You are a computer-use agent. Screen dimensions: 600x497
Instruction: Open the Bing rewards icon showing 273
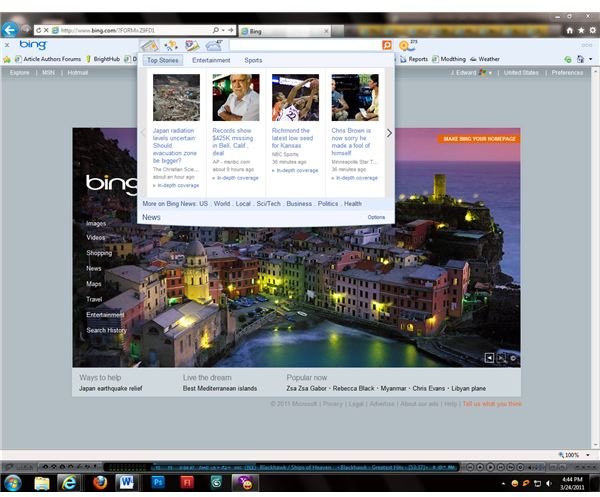[408, 45]
